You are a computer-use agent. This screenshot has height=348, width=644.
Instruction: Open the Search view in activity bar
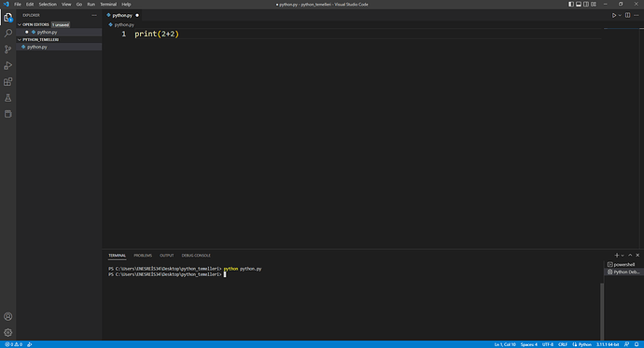point(7,34)
